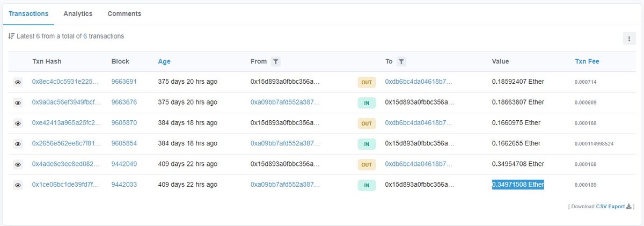Open transaction hash 0xe42413a965a25fc2...
This screenshot has height=226, width=644.
[66, 123]
